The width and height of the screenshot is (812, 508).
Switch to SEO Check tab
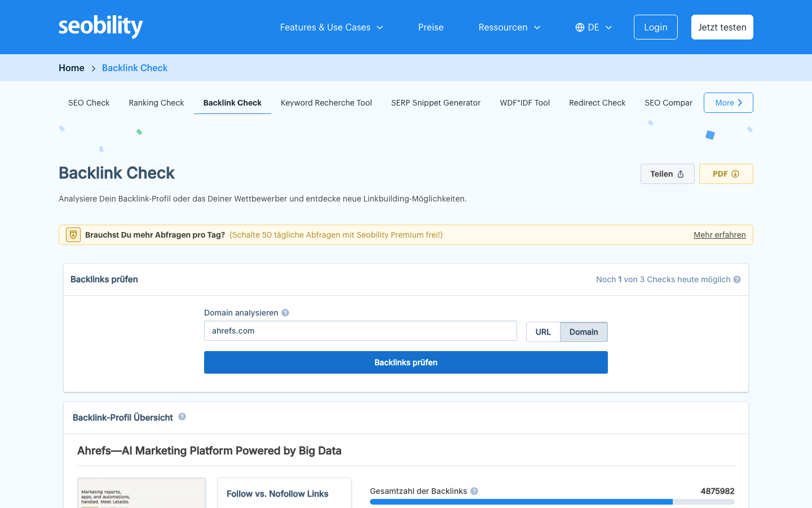click(89, 103)
